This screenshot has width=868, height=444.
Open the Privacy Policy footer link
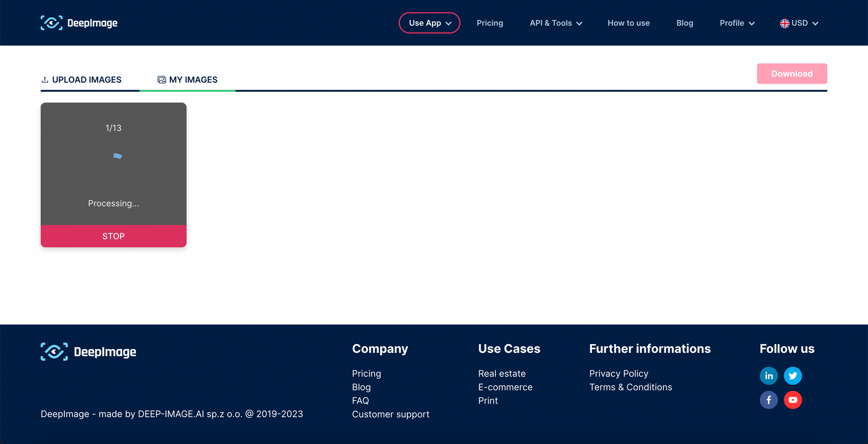point(618,373)
